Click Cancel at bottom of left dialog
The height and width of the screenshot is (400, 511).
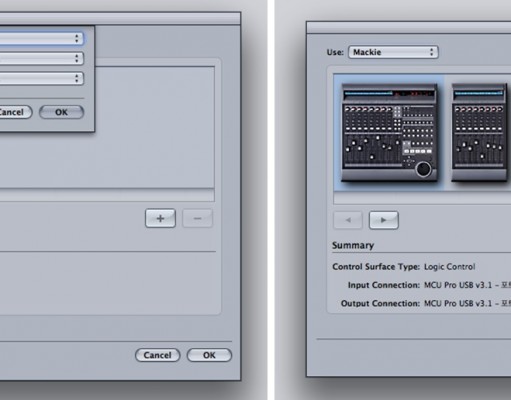[x=157, y=355]
